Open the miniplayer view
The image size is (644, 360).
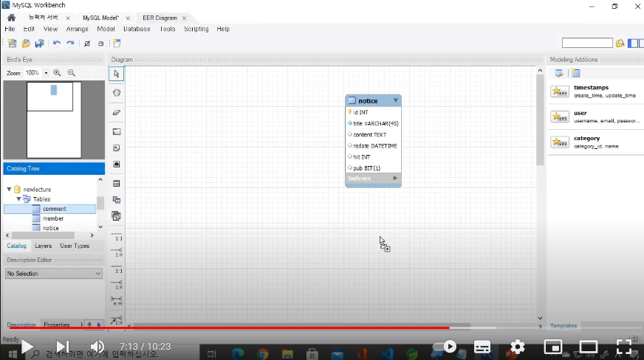click(553, 347)
